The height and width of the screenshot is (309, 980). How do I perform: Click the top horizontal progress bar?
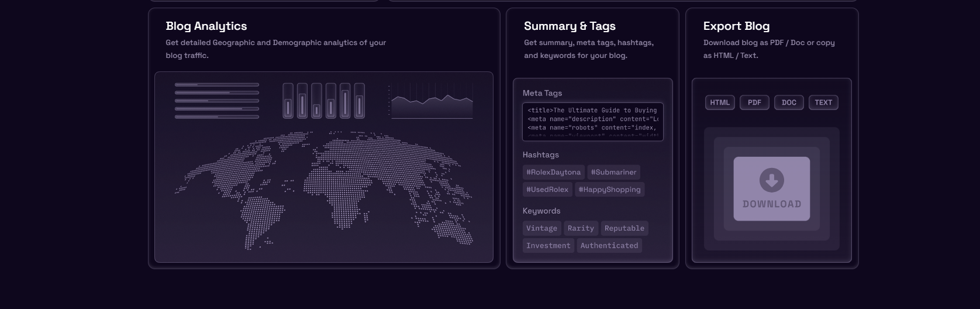(x=217, y=85)
